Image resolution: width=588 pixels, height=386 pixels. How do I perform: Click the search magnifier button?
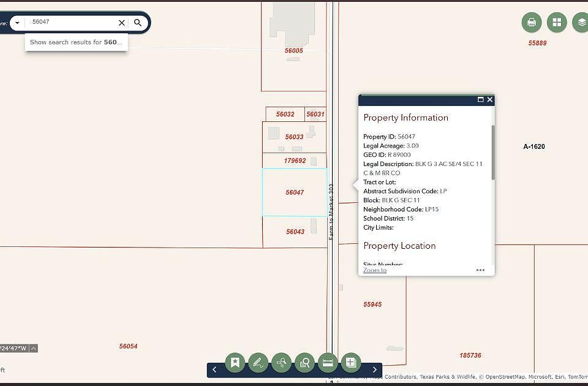[138, 23]
